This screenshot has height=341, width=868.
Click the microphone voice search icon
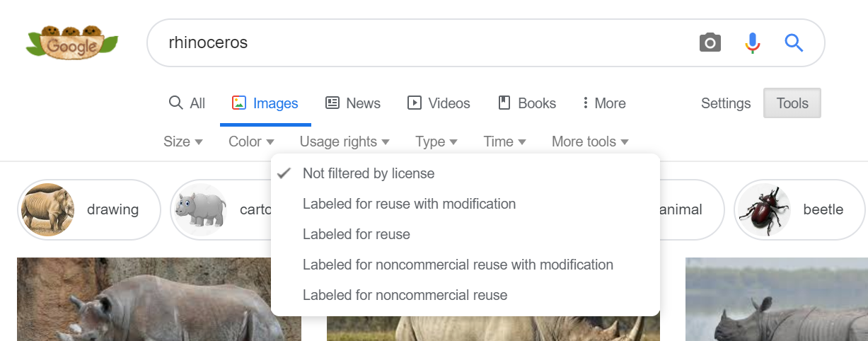coord(752,43)
